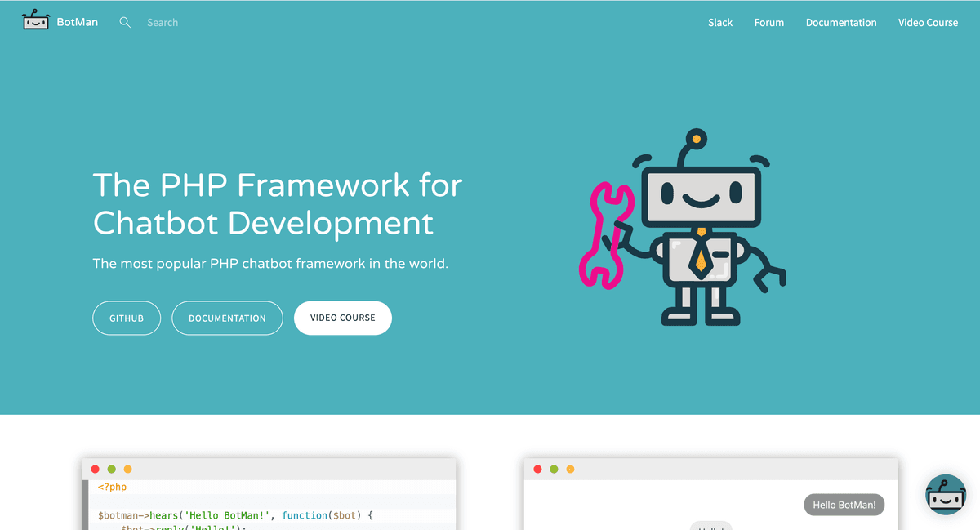Open Documentation from the top navigation
This screenshot has height=530, width=980.
pos(840,22)
